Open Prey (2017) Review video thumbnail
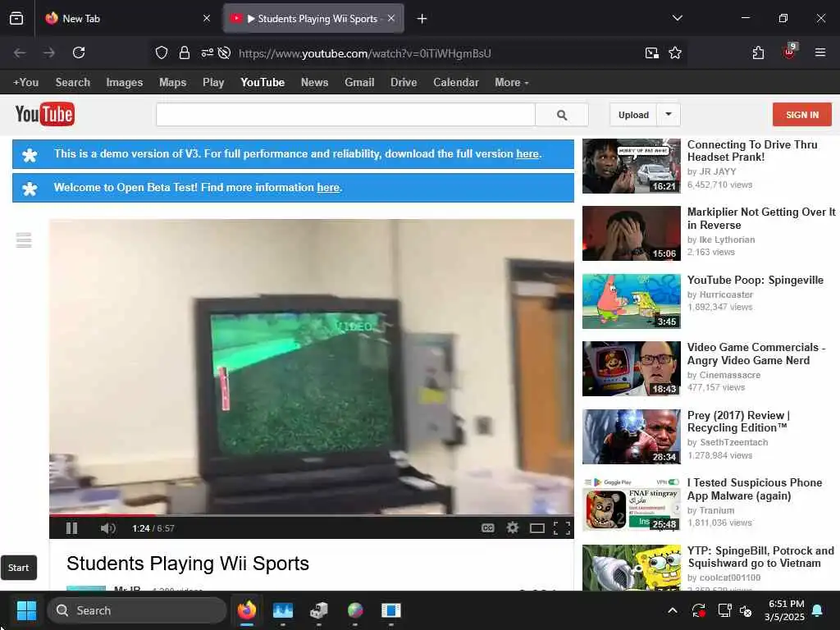The image size is (840, 630). tap(632, 436)
